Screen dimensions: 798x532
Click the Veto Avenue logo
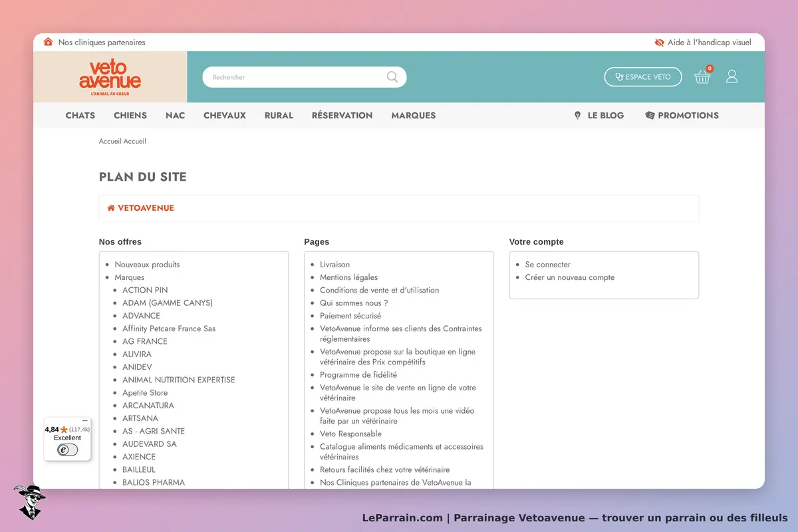click(x=110, y=77)
